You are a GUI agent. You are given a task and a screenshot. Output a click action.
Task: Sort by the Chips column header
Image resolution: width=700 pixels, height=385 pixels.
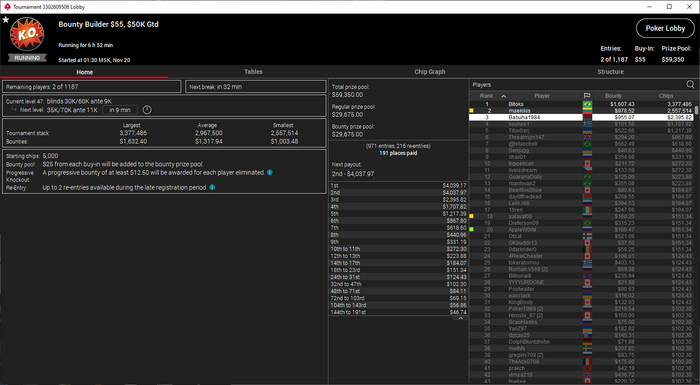point(665,96)
